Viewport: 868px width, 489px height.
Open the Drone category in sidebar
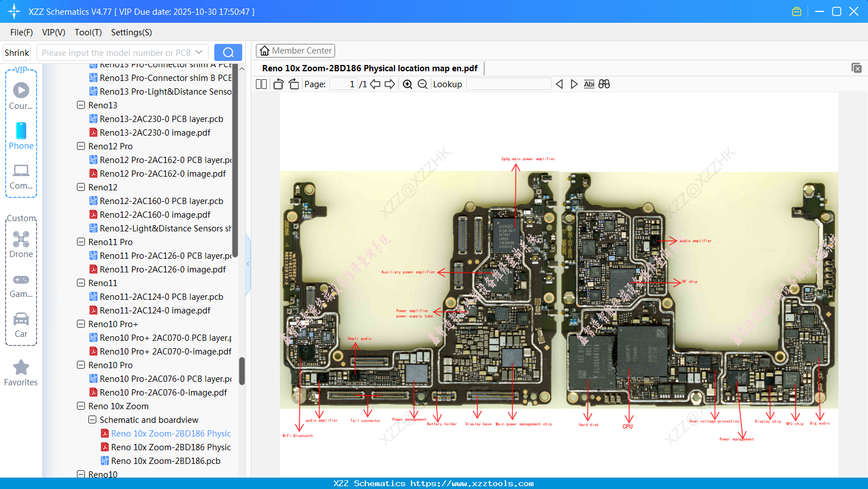pos(21,244)
